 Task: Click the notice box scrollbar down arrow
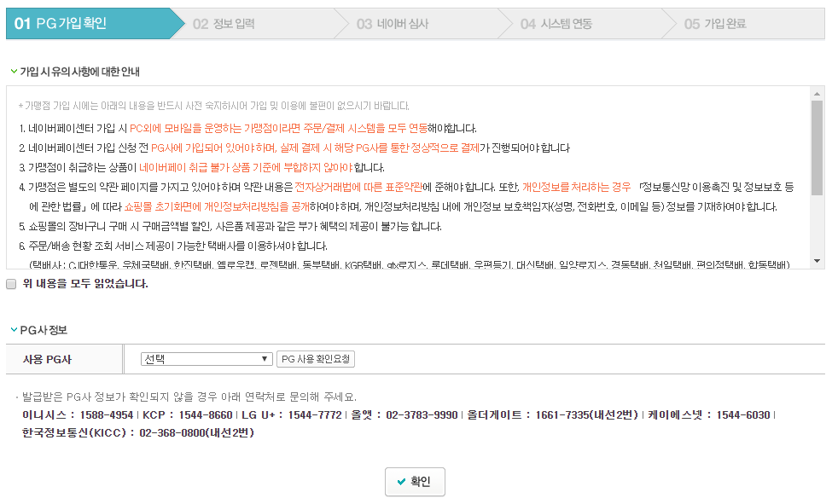tap(817, 261)
